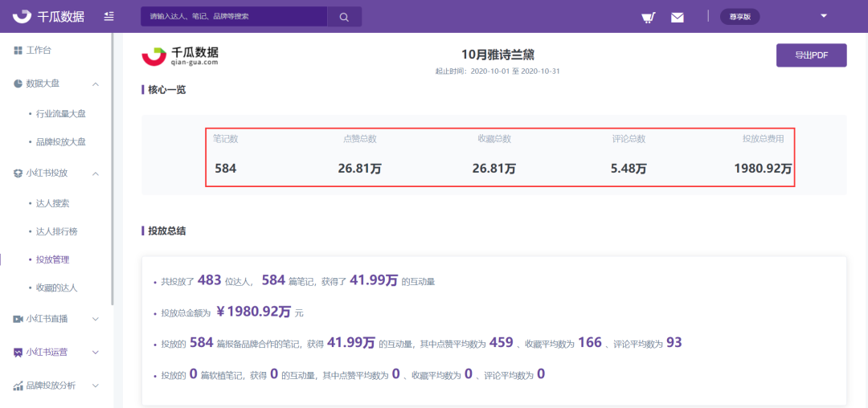This screenshot has height=408, width=868.
Task: Click the 投放总费用 value 1980.92万
Action: (x=763, y=169)
